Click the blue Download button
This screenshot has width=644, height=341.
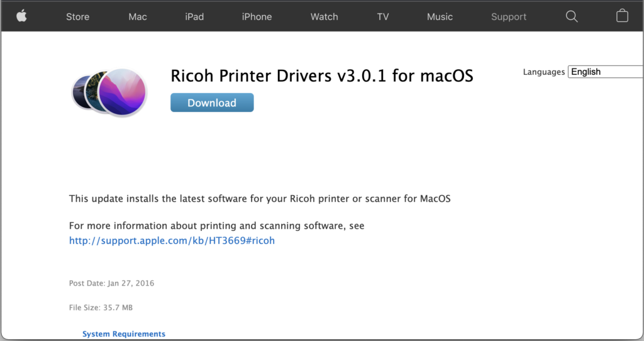(x=212, y=103)
